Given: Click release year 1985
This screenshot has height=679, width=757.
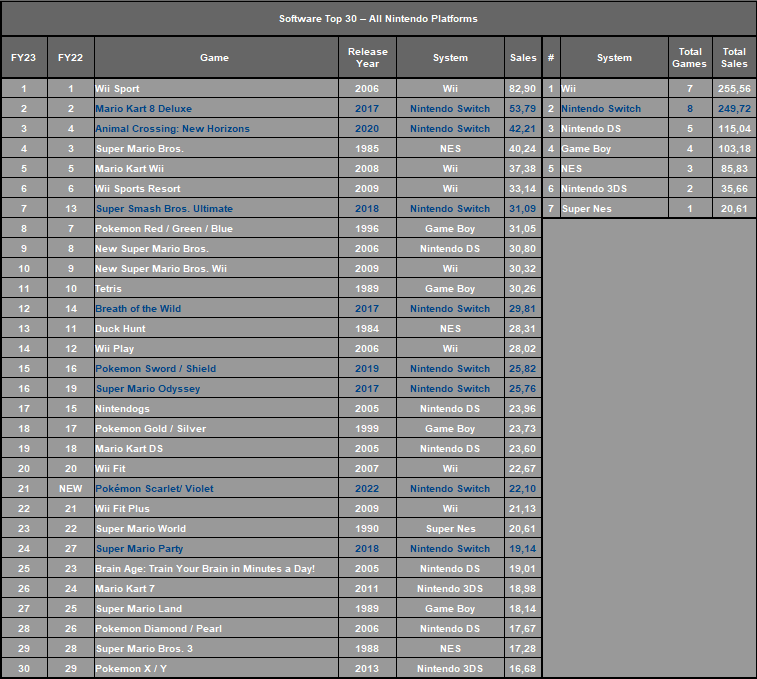Looking at the screenshot, I should tap(367, 149).
